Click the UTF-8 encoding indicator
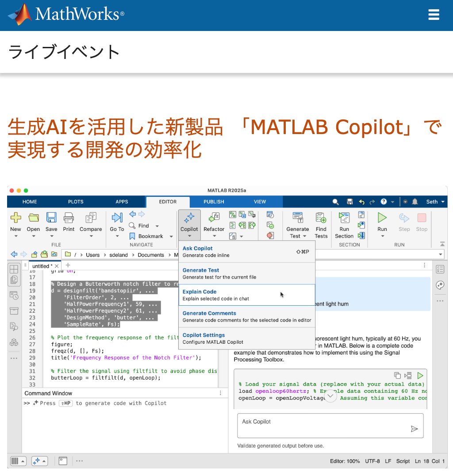This screenshot has height=476, width=453. pos(372,461)
